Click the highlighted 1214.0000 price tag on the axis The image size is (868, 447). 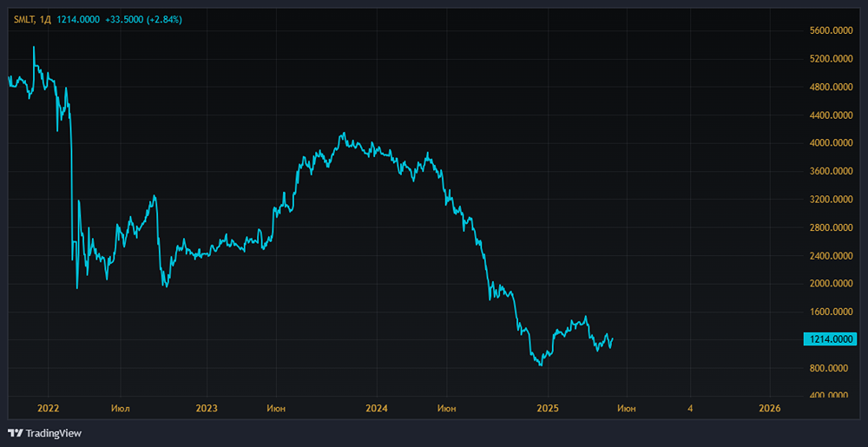point(832,339)
